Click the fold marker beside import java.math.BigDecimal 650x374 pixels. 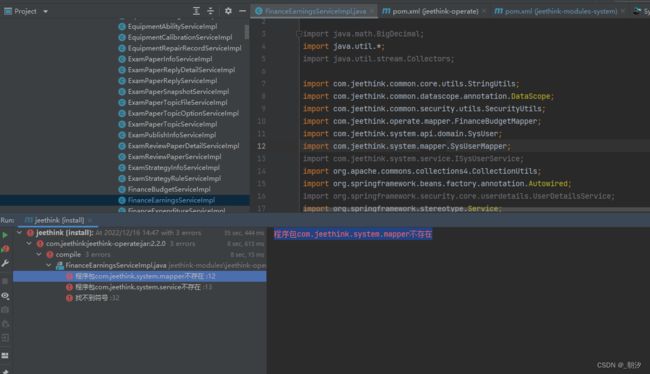tap(298, 34)
